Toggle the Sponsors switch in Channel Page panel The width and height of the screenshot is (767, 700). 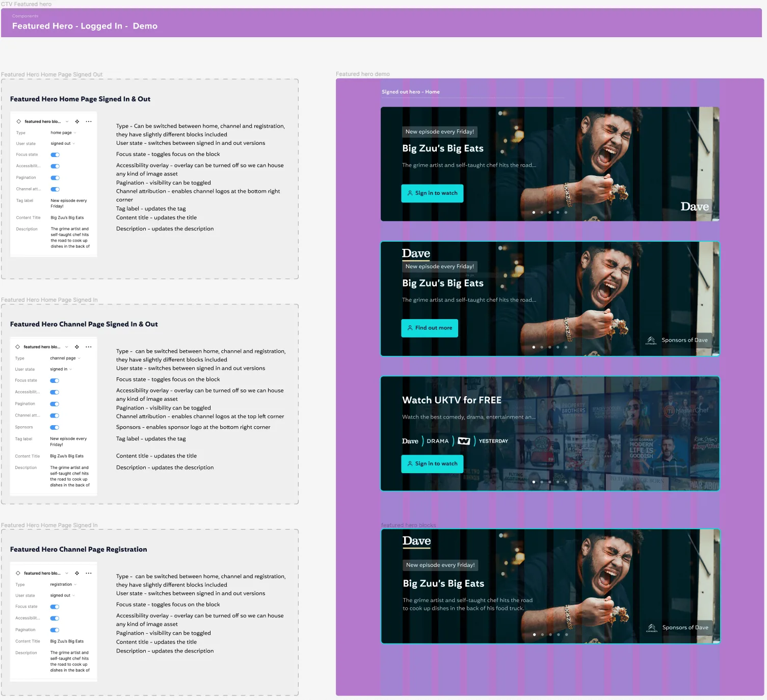(x=55, y=427)
